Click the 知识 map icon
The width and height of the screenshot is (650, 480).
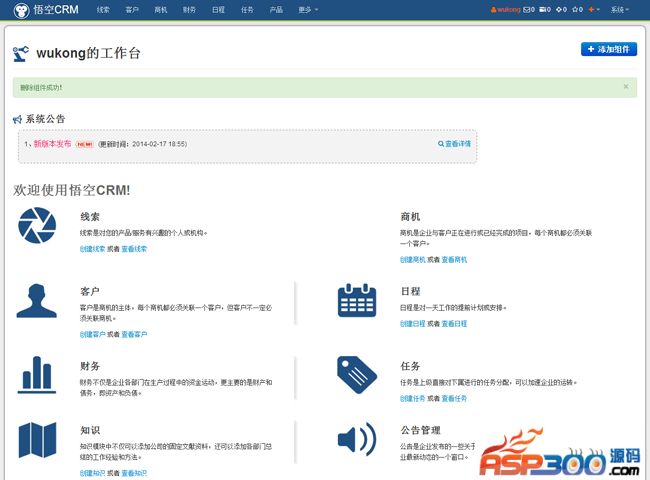pos(37,440)
